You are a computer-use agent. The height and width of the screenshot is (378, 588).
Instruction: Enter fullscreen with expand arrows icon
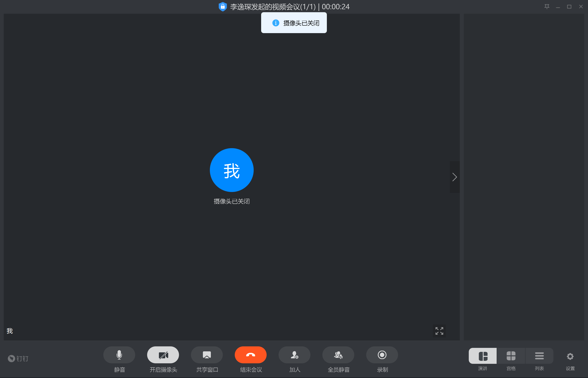(439, 331)
